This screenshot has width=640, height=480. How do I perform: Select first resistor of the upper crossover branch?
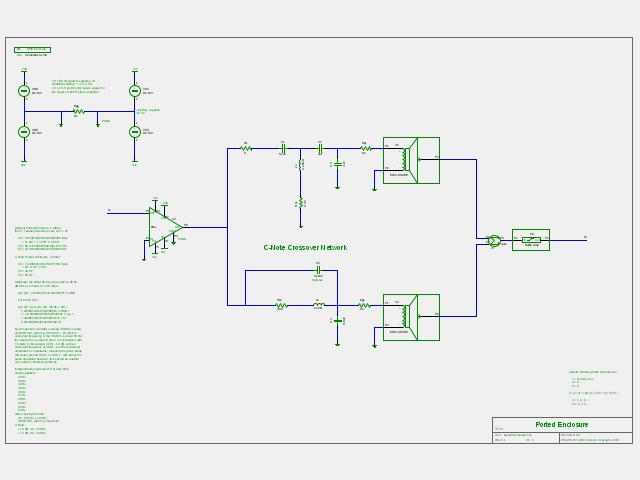click(246, 149)
